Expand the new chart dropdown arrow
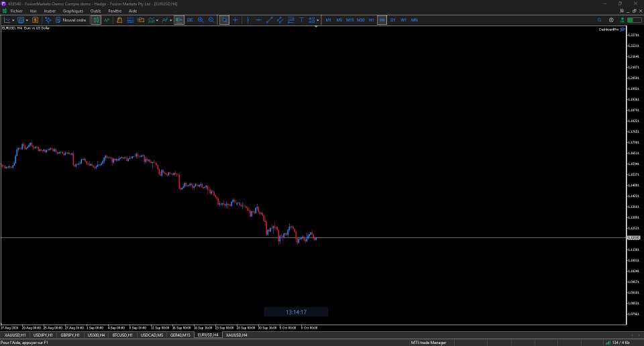Viewport: 644px width, 346px height. [x=13, y=20]
